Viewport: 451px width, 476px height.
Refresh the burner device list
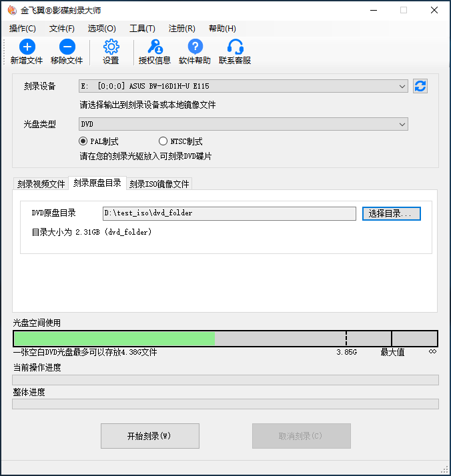coord(420,86)
